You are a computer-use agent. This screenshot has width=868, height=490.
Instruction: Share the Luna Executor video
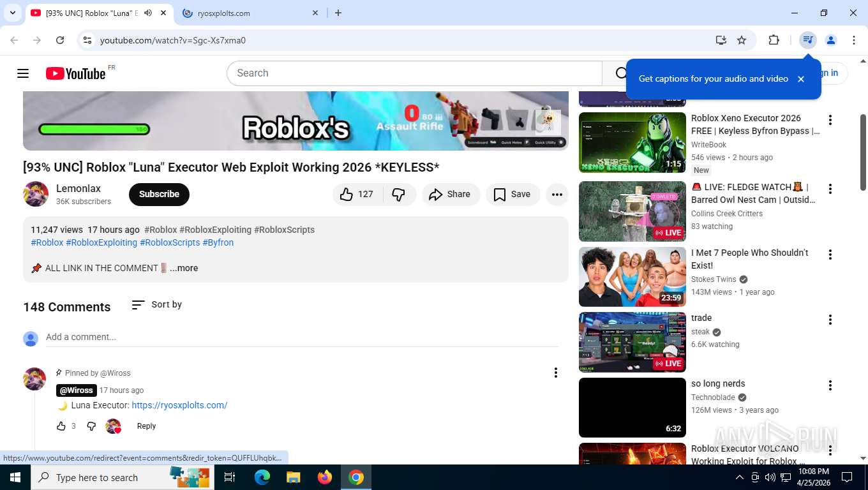(450, 195)
